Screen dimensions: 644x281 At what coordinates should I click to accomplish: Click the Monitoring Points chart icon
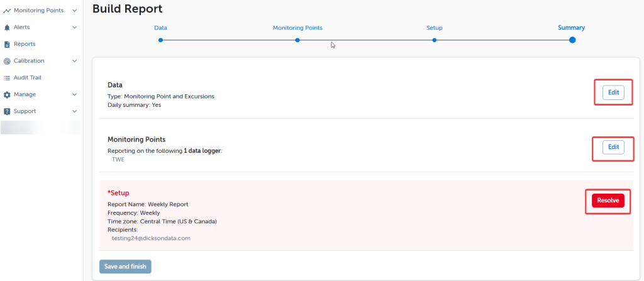point(7,11)
